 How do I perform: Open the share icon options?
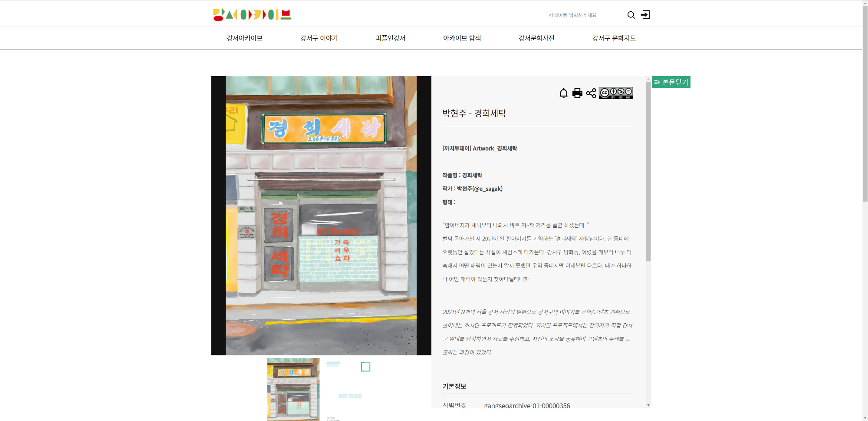[591, 93]
